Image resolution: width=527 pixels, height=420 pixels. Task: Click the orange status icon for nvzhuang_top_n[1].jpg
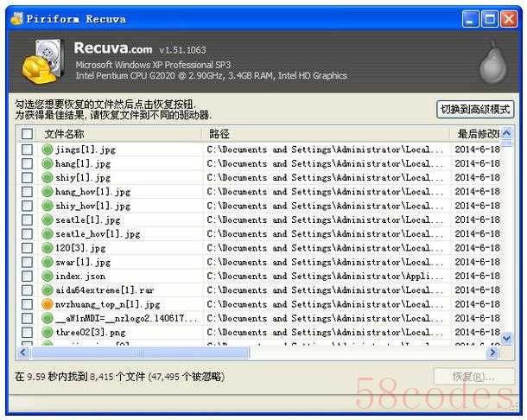coord(48,304)
